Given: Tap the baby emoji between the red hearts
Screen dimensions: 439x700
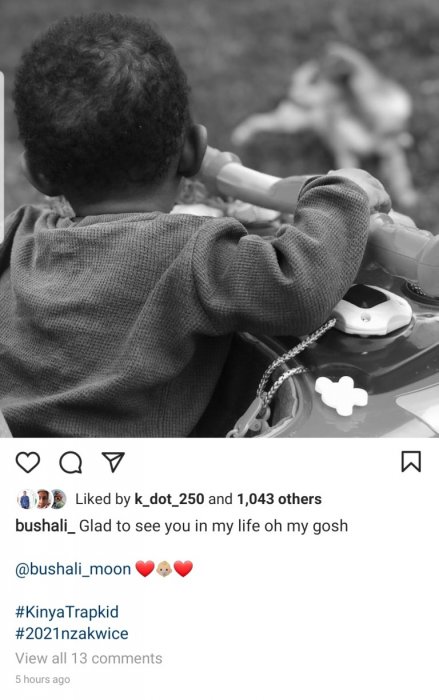Looking at the screenshot, I should click(164, 569).
